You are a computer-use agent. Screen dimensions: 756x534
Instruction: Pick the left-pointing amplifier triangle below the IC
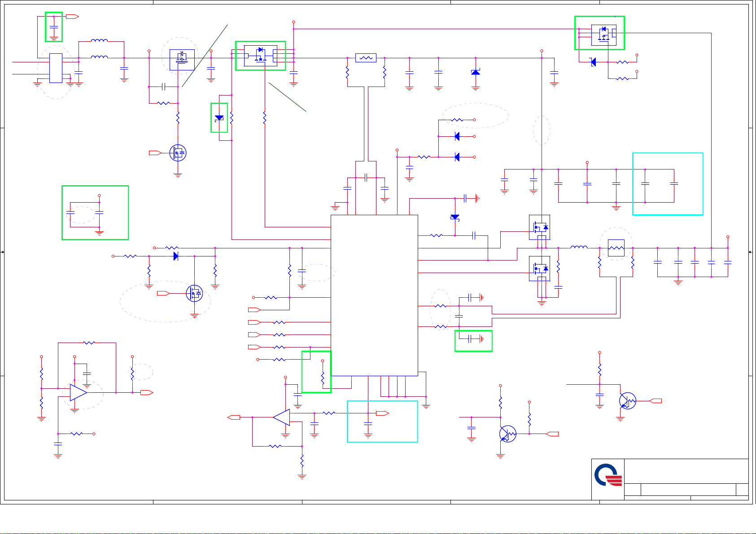coord(281,417)
